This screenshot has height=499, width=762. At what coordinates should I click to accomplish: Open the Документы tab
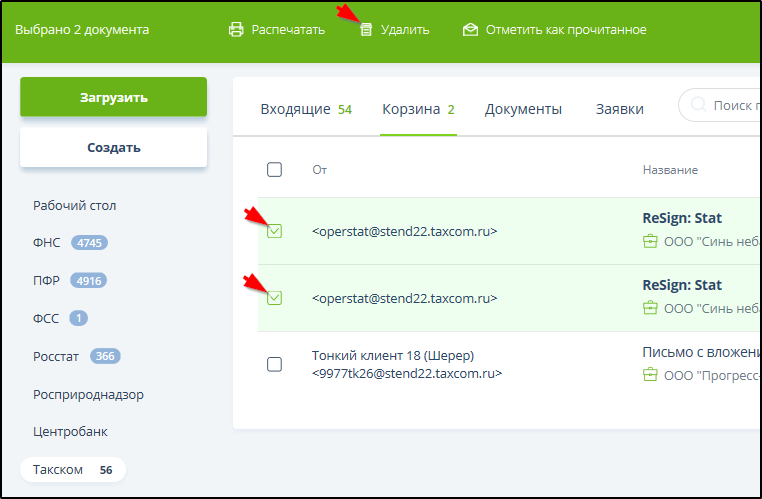pyautogui.click(x=523, y=109)
